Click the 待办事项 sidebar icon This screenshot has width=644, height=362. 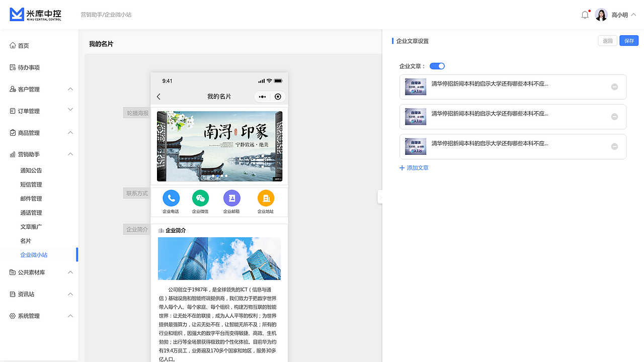tap(13, 67)
